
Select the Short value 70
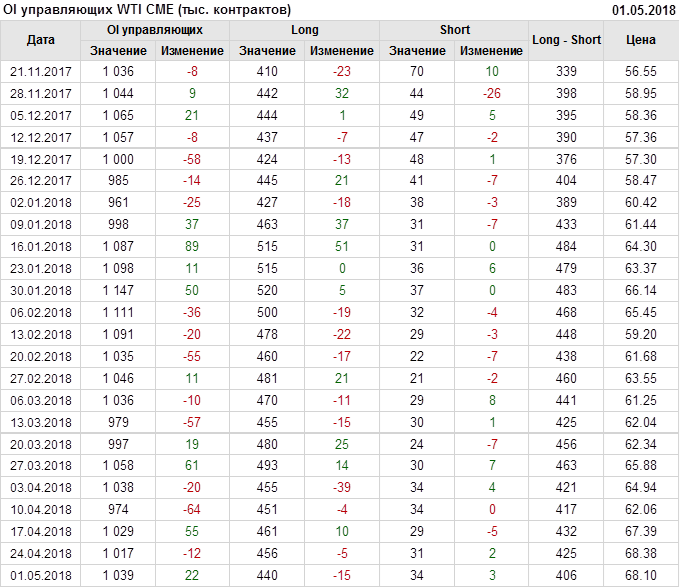pyautogui.click(x=417, y=72)
